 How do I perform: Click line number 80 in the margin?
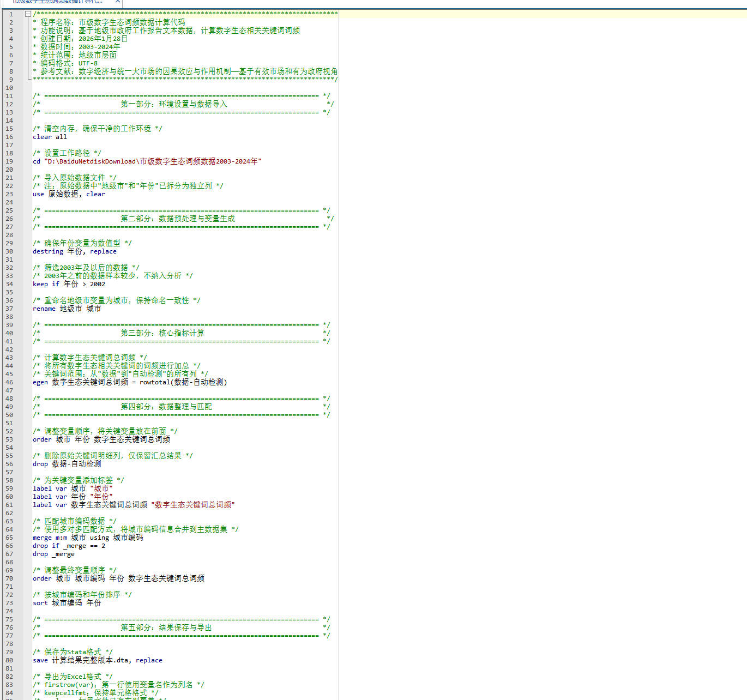9,660
